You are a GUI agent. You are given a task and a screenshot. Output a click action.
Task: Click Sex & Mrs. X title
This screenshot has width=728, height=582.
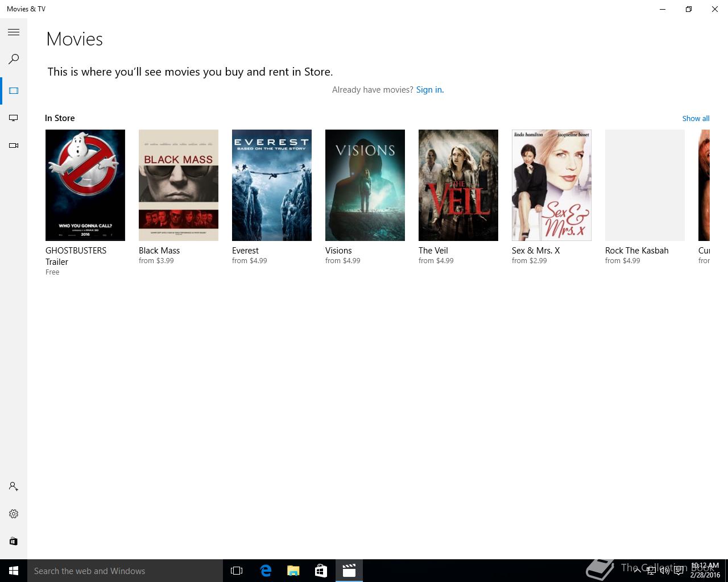[536, 251]
